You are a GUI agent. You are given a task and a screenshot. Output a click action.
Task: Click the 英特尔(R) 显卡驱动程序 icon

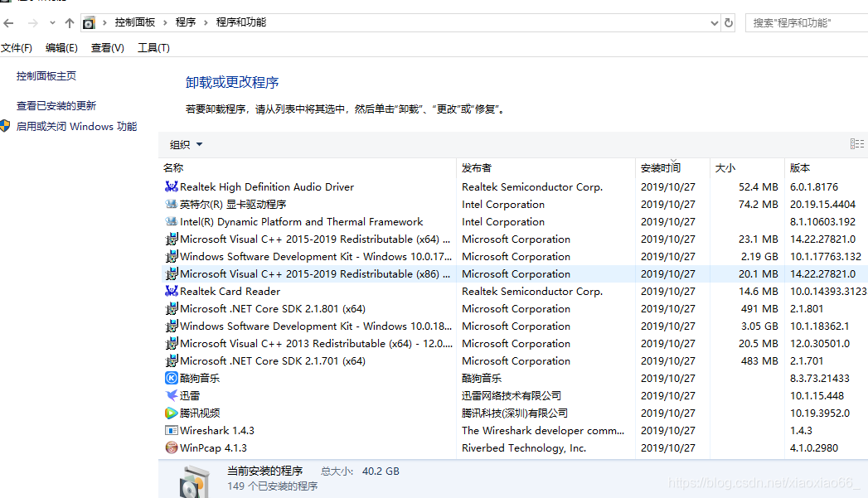click(172, 204)
